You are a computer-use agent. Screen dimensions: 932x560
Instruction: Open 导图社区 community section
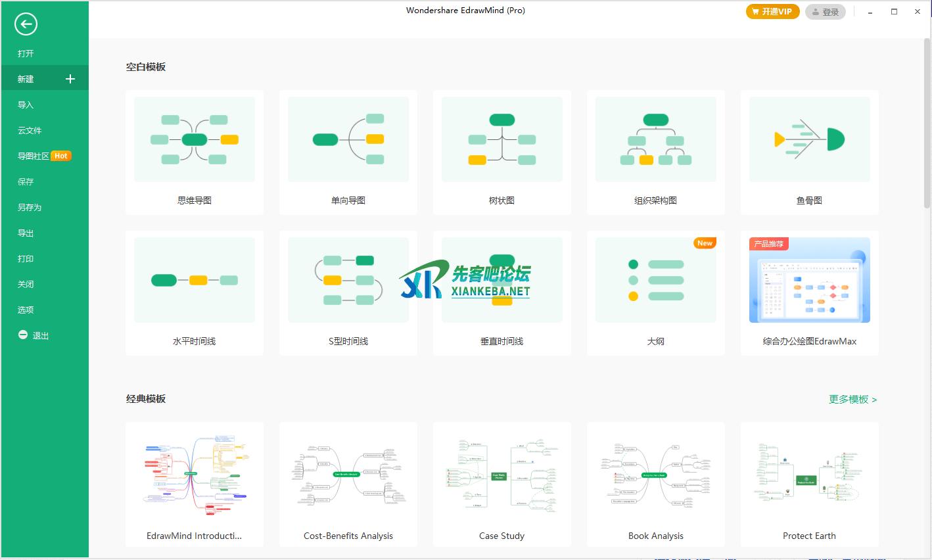(34, 156)
